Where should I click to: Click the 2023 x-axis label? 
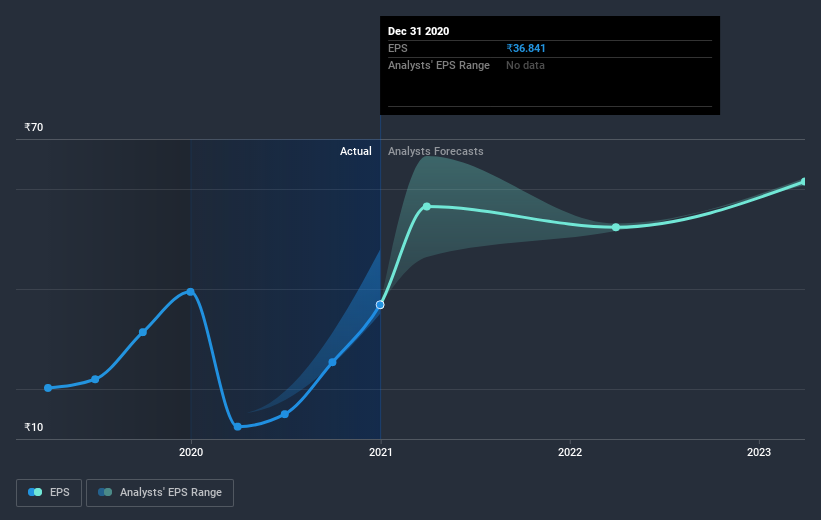coord(759,452)
